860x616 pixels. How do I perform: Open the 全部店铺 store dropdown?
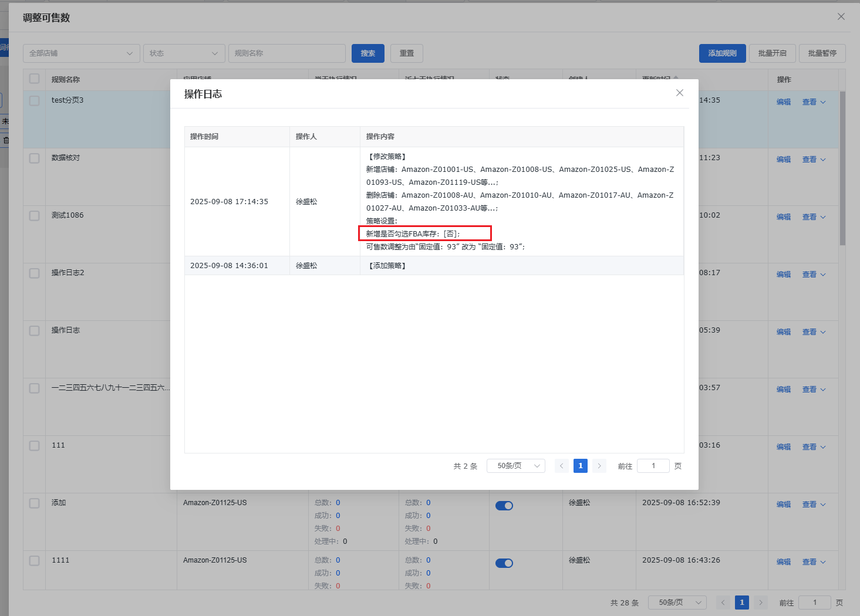pyautogui.click(x=82, y=53)
